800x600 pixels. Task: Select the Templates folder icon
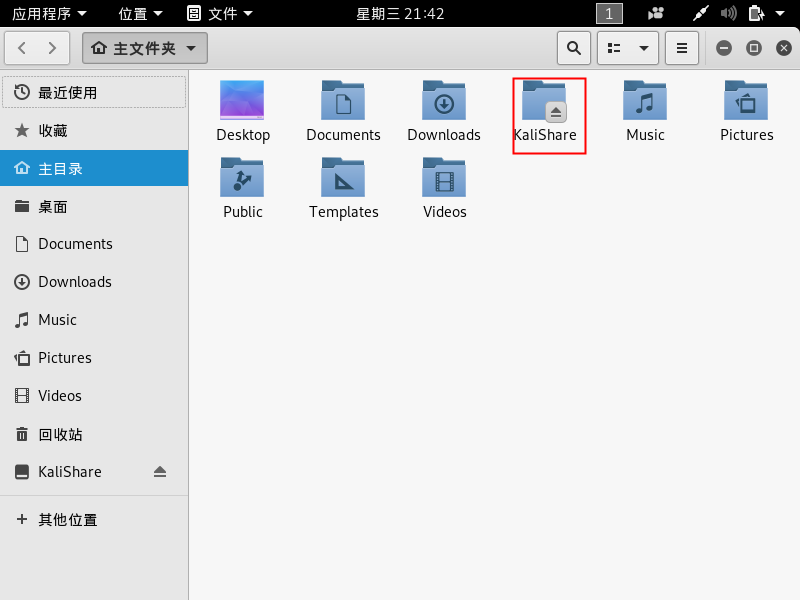[x=343, y=178]
